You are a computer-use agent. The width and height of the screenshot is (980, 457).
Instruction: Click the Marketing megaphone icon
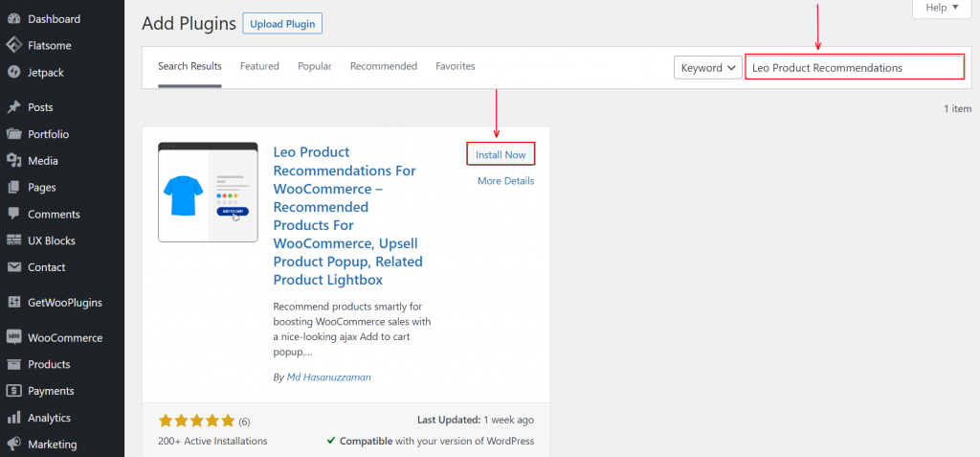13,444
